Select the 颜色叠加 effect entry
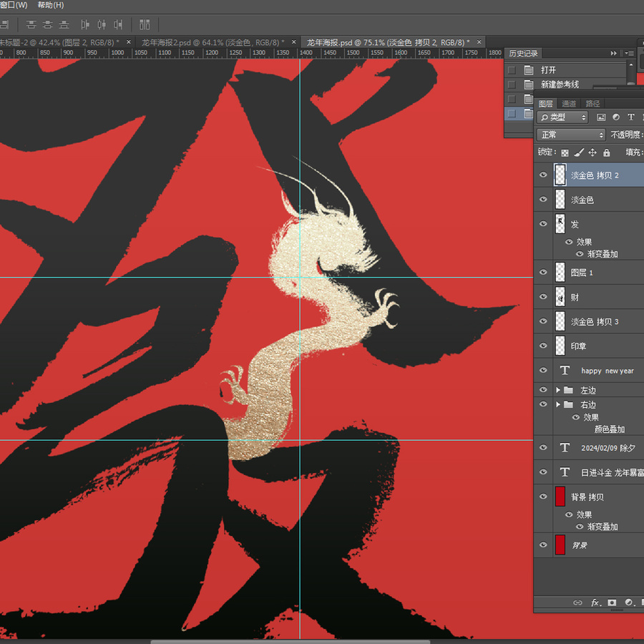Viewport: 644px width, 644px height. pyautogui.click(x=610, y=429)
